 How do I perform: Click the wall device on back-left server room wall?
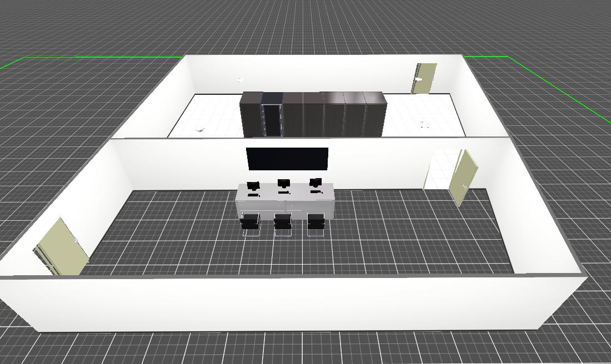(240, 80)
